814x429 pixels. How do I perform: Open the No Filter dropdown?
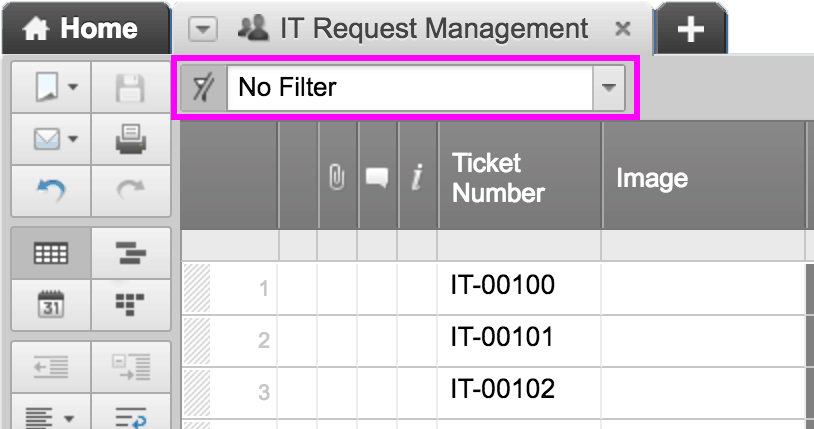pos(608,88)
